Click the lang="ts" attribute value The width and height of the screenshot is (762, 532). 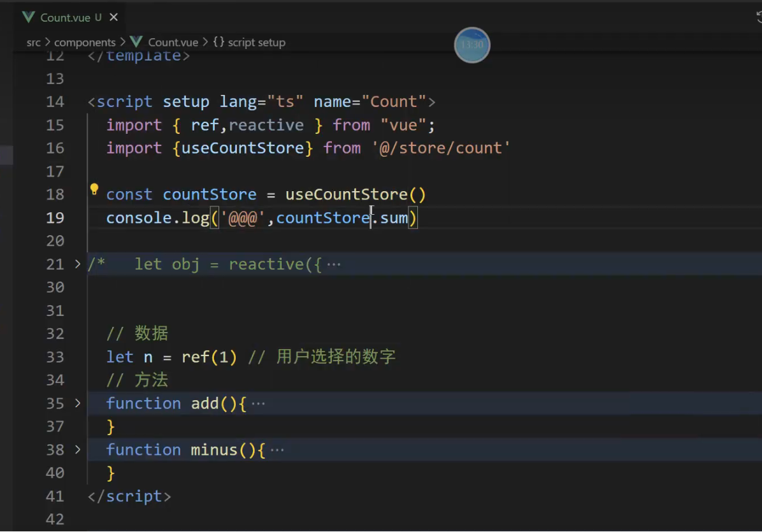click(285, 101)
